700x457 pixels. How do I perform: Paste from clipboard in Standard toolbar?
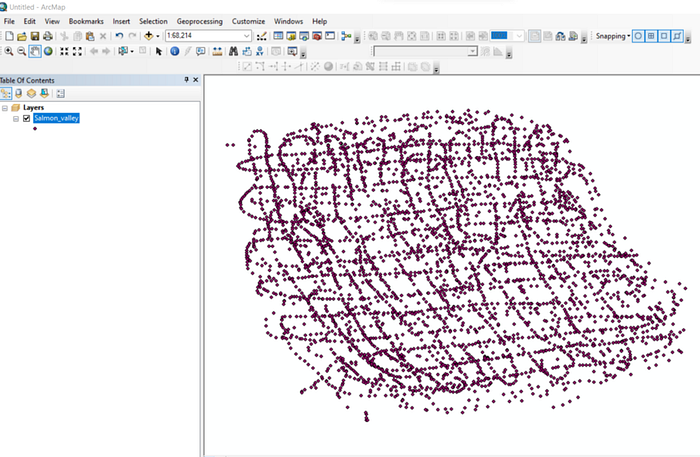click(90, 36)
